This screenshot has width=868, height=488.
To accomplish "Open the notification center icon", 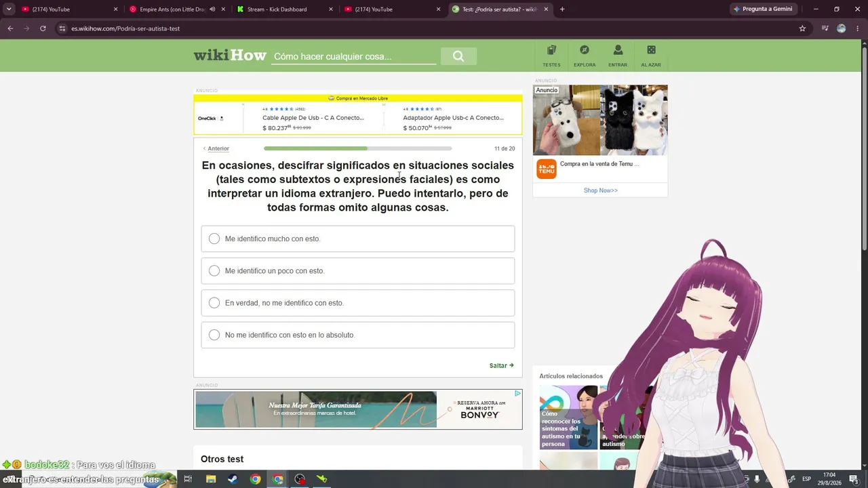I will tap(854, 479).
